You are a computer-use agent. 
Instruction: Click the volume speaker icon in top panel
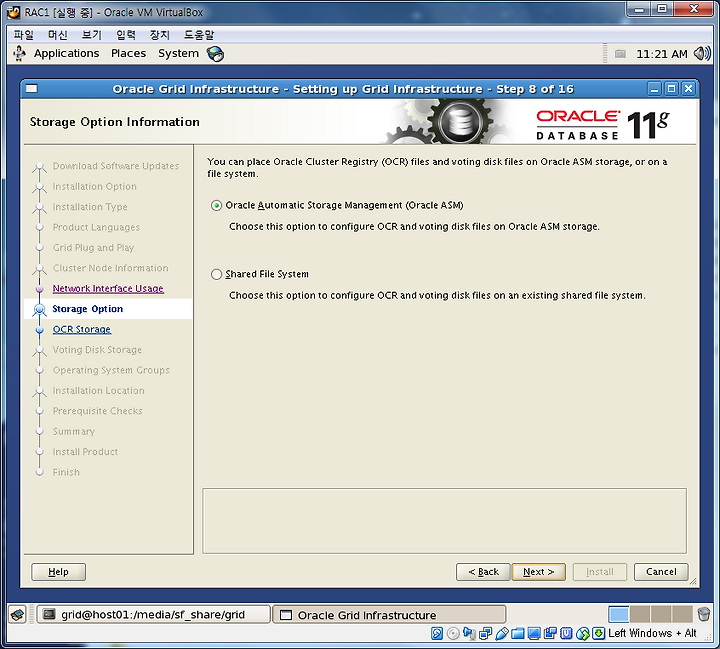702,54
